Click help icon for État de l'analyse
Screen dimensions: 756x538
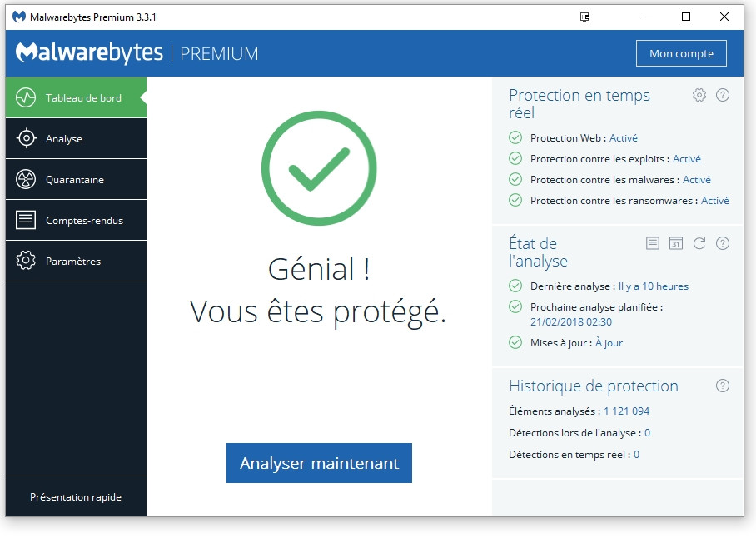click(x=723, y=243)
